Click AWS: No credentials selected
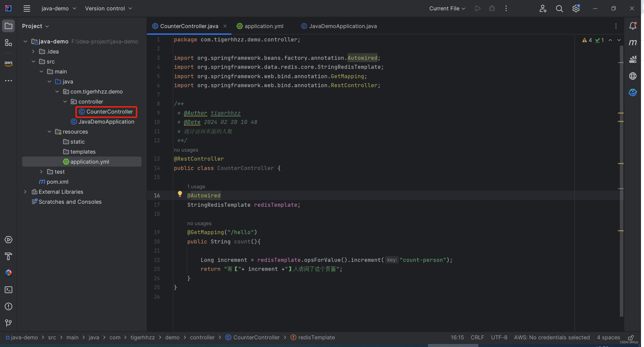644x347 pixels. (552, 338)
